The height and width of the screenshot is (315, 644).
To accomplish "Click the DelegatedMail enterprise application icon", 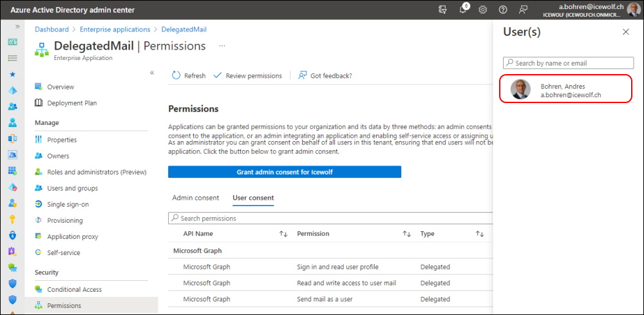I will click(x=41, y=50).
